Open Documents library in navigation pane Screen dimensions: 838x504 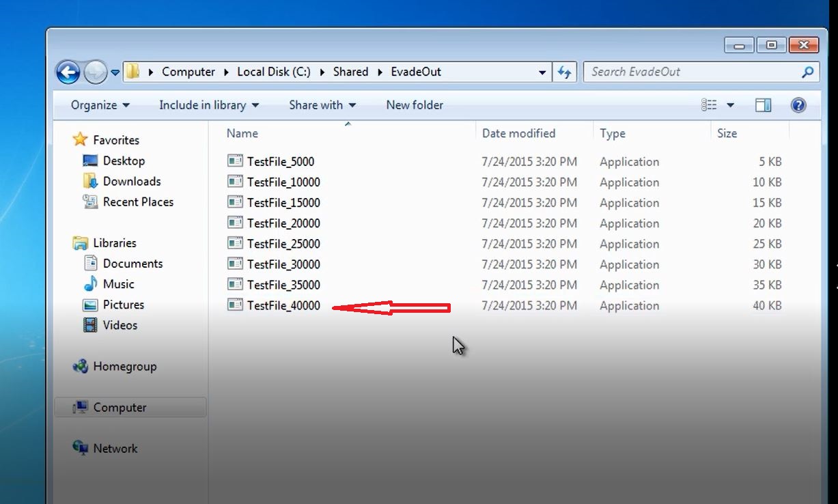(132, 264)
